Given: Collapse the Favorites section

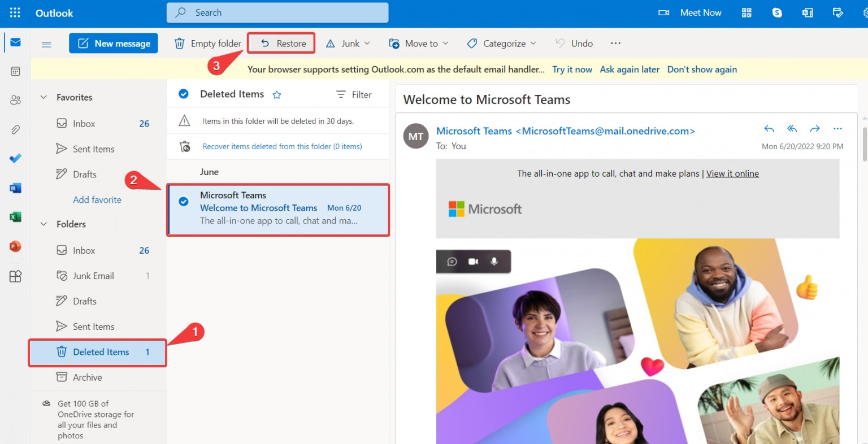Looking at the screenshot, I should click(44, 97).
